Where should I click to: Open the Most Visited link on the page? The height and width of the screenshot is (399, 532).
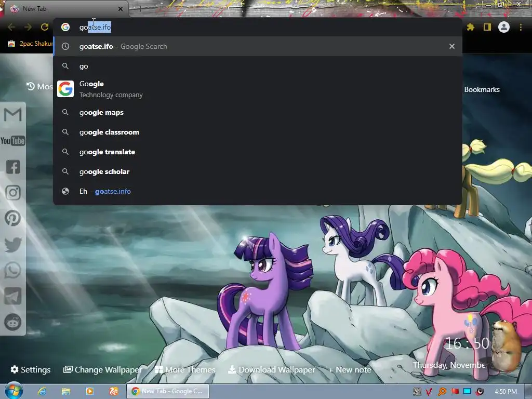[39, 87]
